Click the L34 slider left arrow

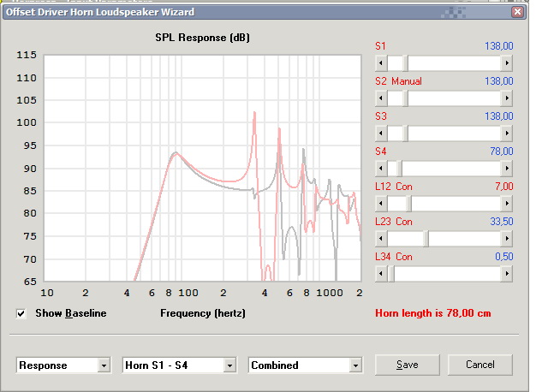[x=381, y=274]
